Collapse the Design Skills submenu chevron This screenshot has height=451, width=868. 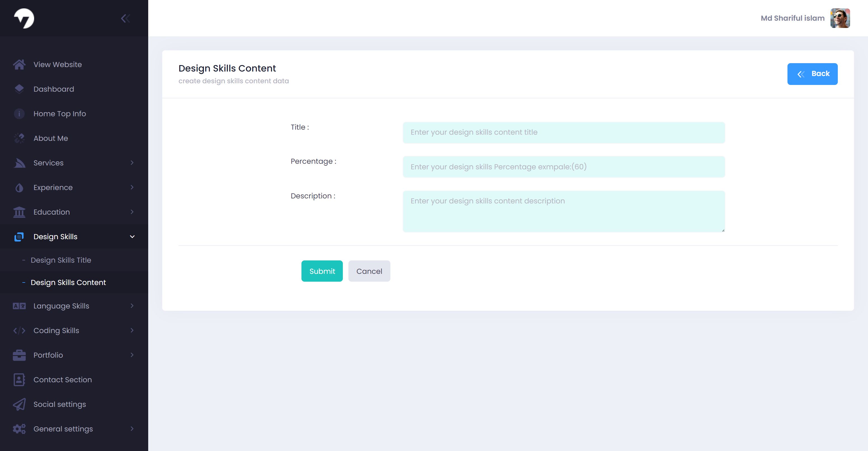tap(132, 236)
